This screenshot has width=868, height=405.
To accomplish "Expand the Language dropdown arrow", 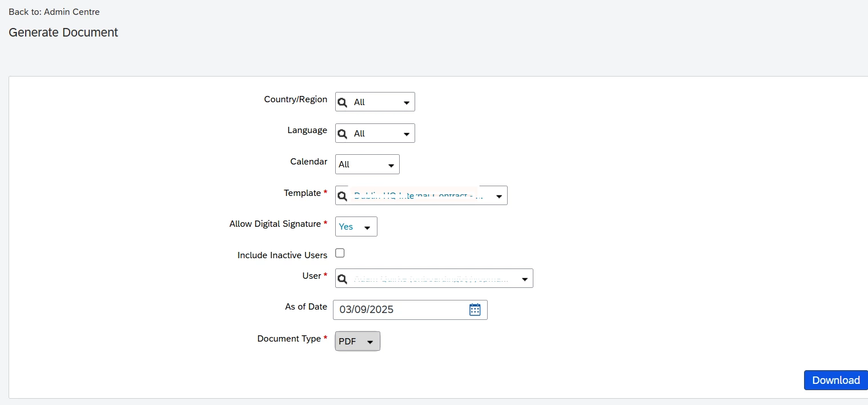I will click(x=407, y=134).
